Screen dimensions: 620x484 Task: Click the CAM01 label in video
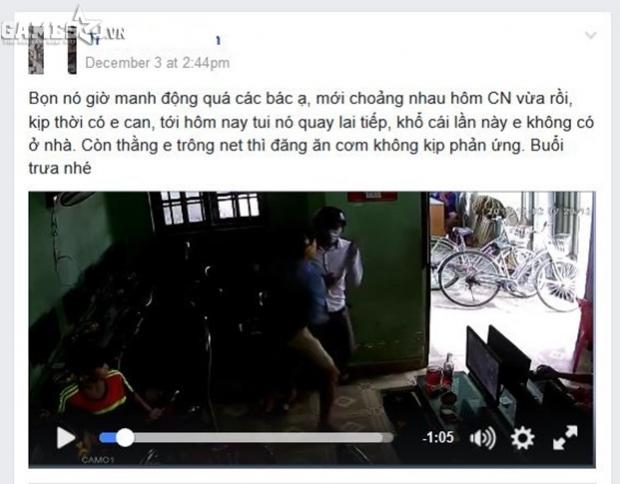click(98, 460)
